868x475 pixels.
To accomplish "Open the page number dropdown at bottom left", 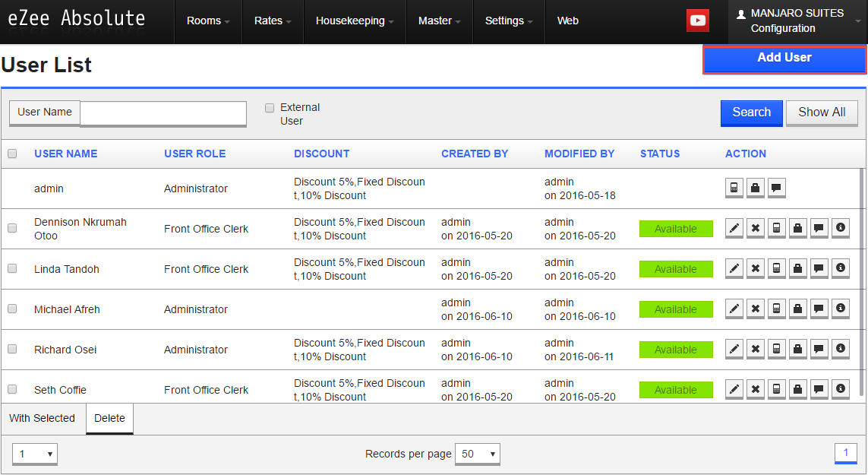I will pyautogui.click(x=34, y=454).
